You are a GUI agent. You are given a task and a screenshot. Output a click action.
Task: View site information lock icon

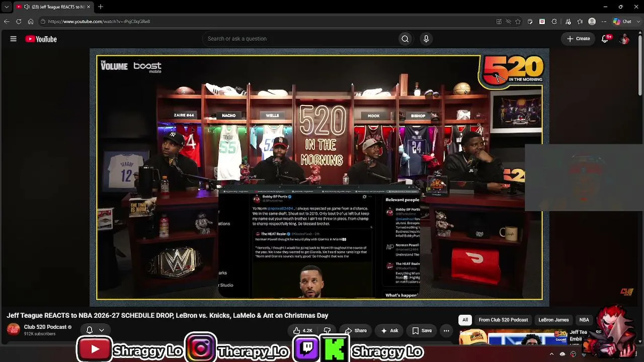(x=43, y=22)
